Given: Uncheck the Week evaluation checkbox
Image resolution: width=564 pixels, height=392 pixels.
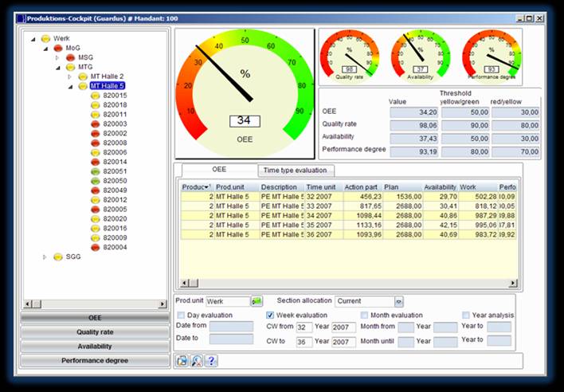Looking at the screenshot, I should (x=270, y=316).
